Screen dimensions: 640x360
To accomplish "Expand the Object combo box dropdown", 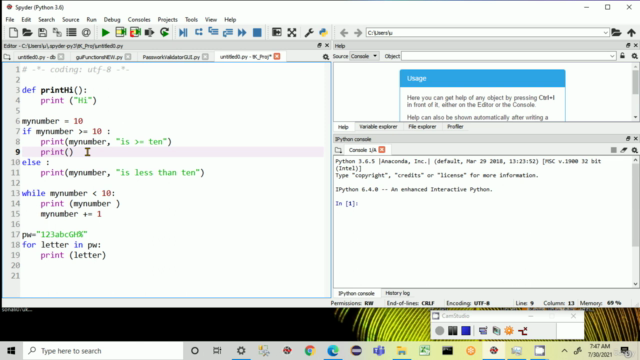I will pos(612,56).
